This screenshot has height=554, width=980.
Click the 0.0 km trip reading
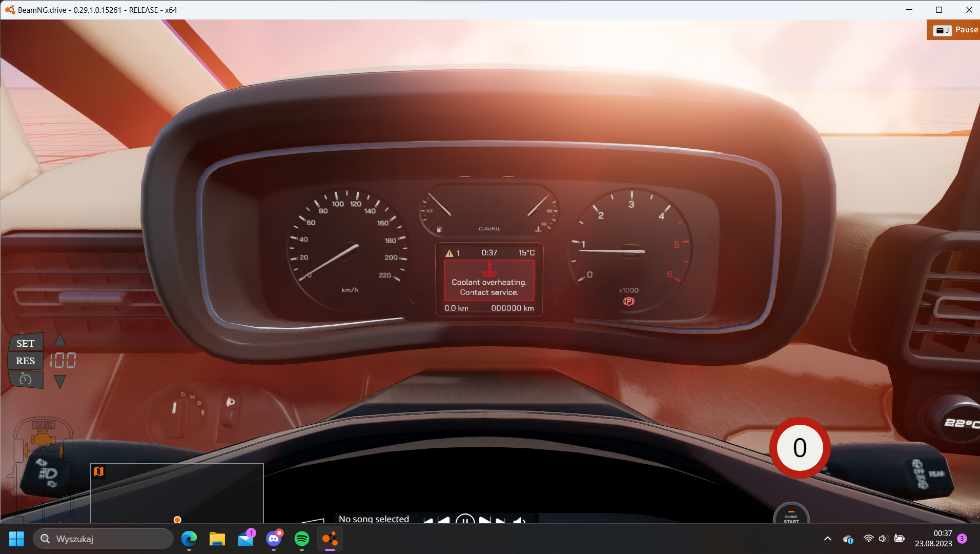[456, 308]
